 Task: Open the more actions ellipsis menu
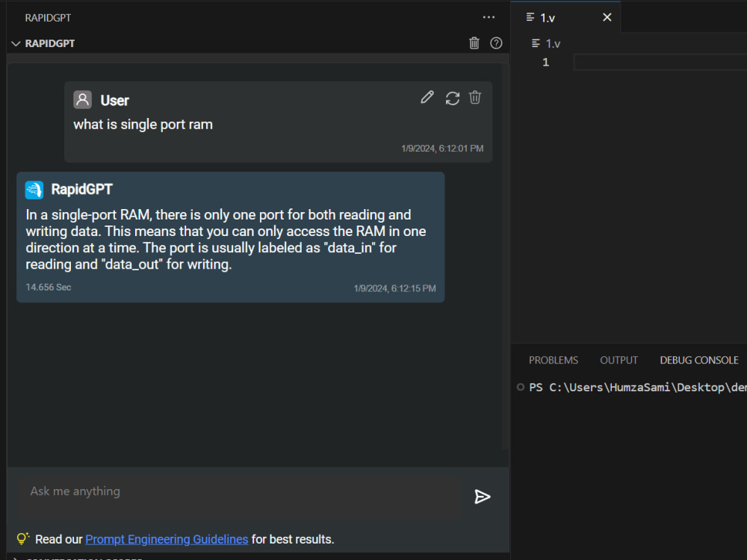(489, 16)
